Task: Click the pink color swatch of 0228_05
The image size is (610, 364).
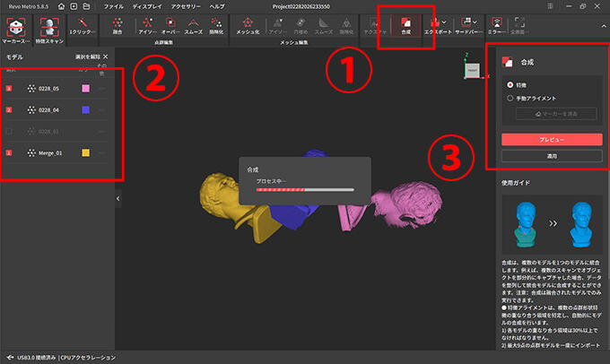Action: [x=85, y=89]
